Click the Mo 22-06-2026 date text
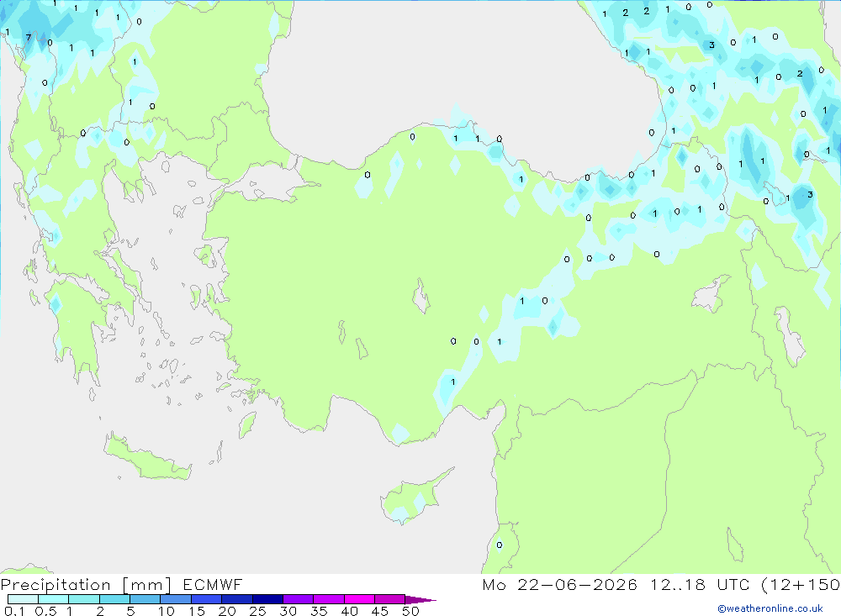This screenshot has height=616, width=841. tap(559, 584)
